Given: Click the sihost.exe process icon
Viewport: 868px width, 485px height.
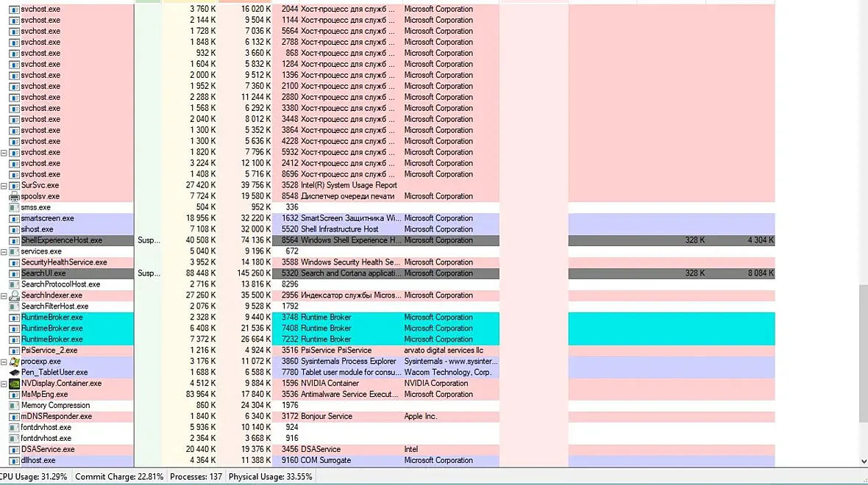Looking at the screenshot, I should (x=15, y=229).
